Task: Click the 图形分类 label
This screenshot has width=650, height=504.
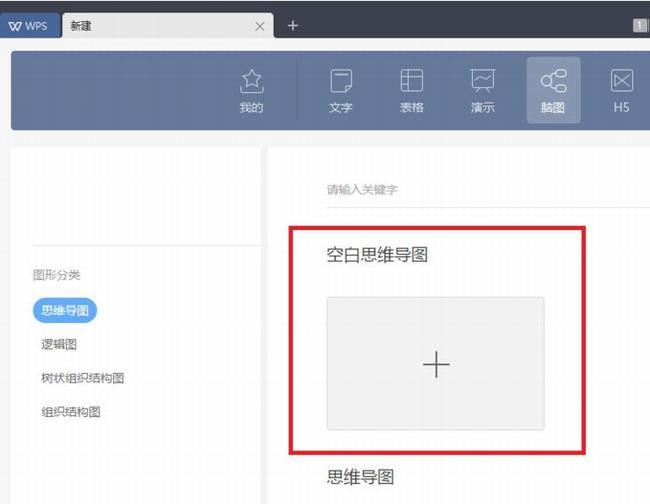Action: tap(56, 275)
